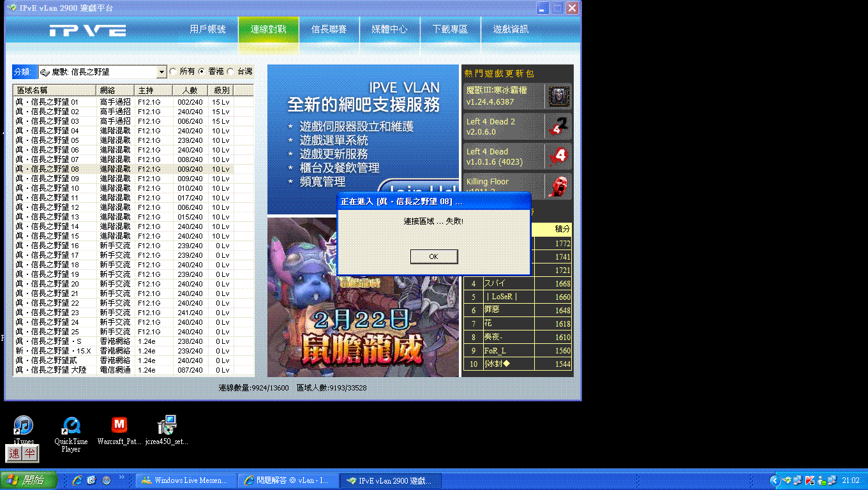The image size is (868, 490).
Task: Select room 真・信長之野望 02
Action: coord(124,112)
